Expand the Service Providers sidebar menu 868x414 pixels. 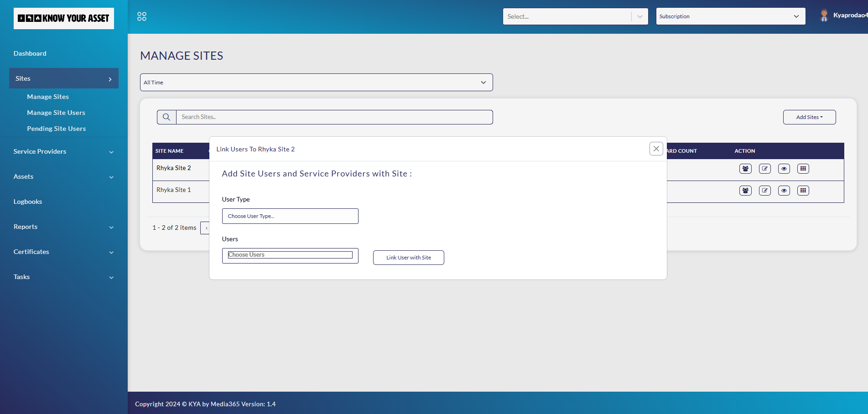[63, 151]
